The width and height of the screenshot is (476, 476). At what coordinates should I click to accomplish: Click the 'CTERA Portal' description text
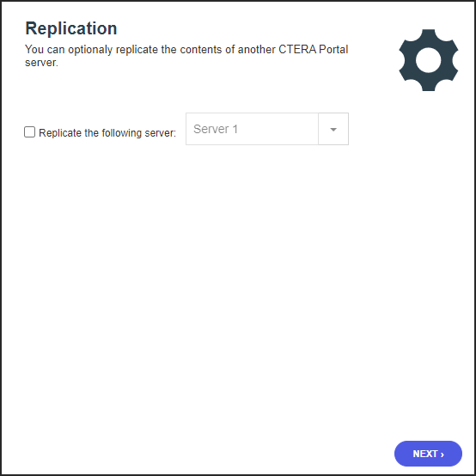point(314,49)
